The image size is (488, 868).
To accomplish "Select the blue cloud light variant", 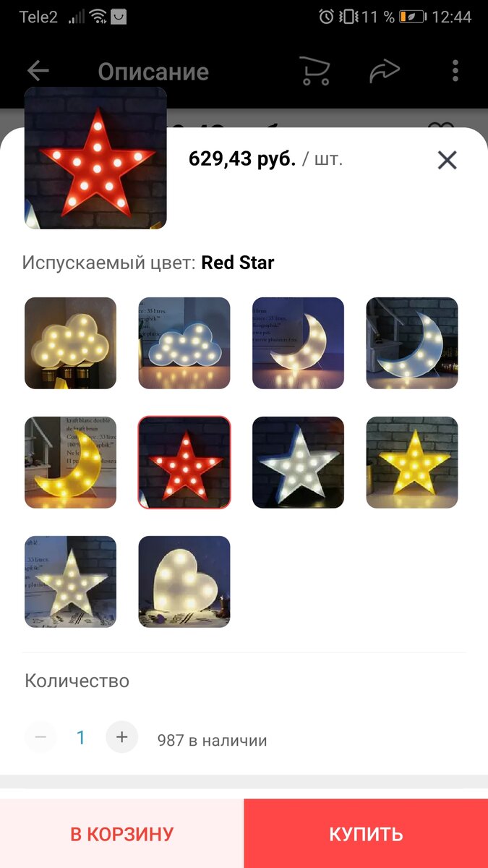I will click(x=184, y=343).
